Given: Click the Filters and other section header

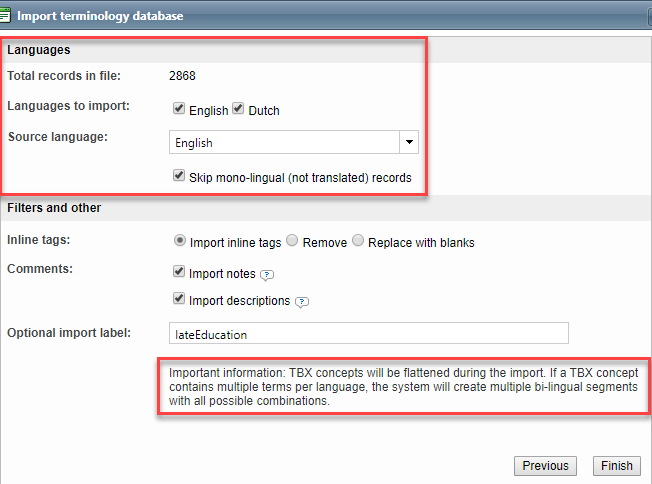Looking at the screenshot, I should 54,208.
